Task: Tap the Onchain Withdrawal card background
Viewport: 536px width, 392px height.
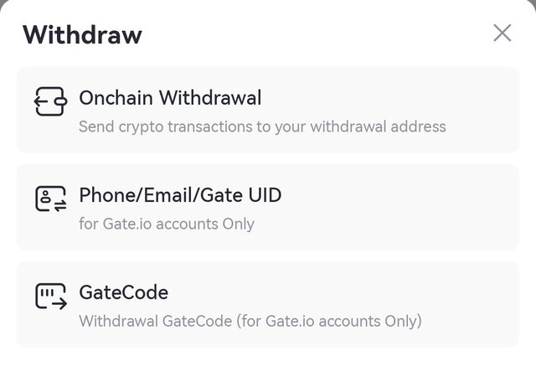Action: pyautogui.click(x=268, y=110)
